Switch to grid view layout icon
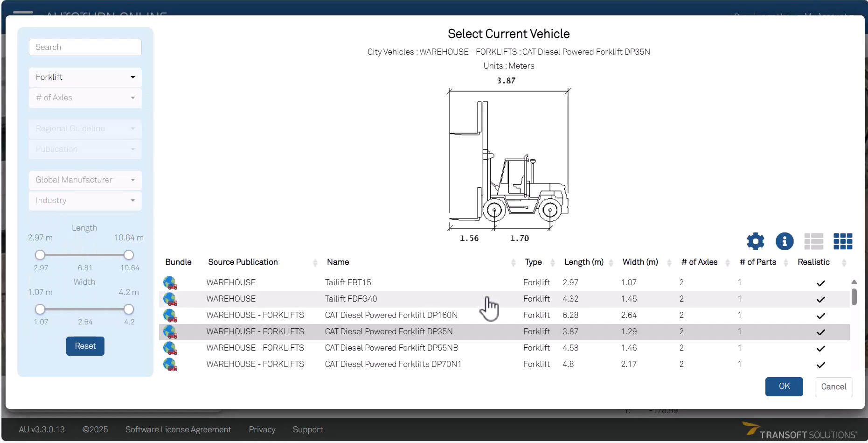868x443 pixels. tap(842, 241)
